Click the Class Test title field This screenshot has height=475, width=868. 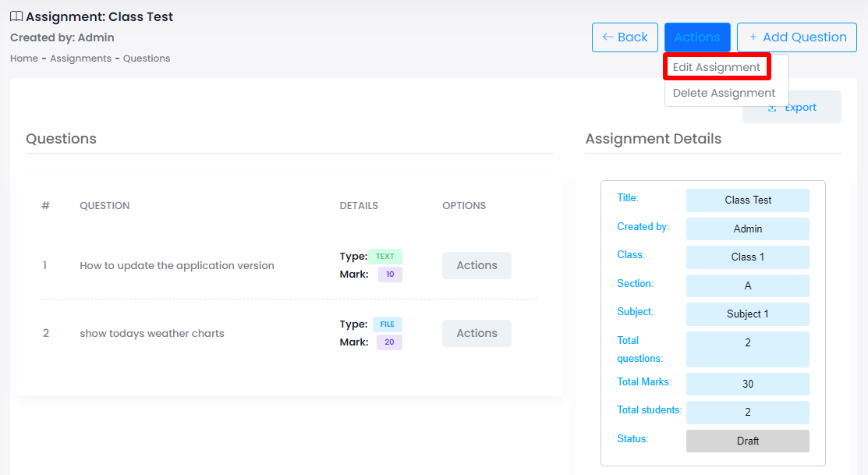point(747,200)
